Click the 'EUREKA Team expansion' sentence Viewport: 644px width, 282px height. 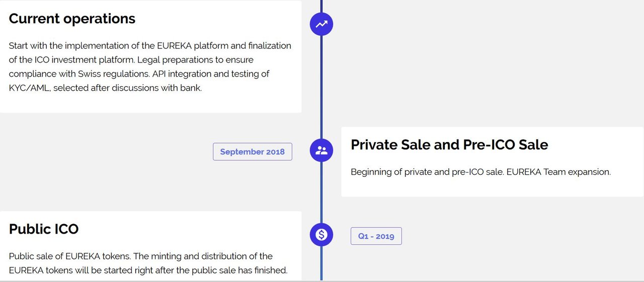pyautogui.click(x=558, y=172)
